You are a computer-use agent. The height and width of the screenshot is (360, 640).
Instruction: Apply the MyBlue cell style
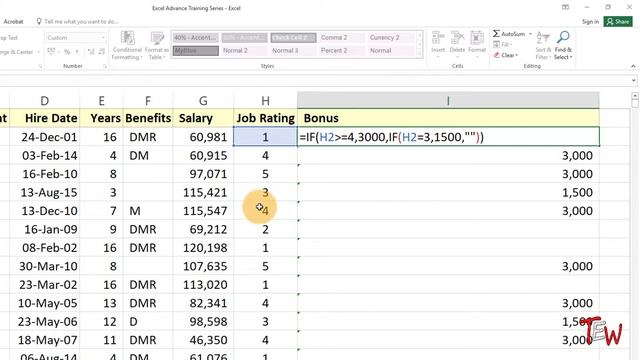[x=195, y=51]
